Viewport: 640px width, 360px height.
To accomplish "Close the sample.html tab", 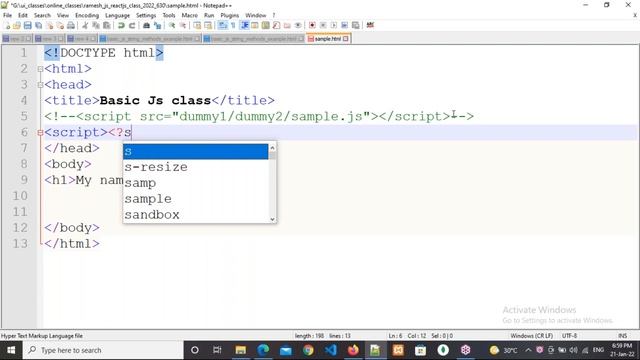I will (x=346, y=39).
